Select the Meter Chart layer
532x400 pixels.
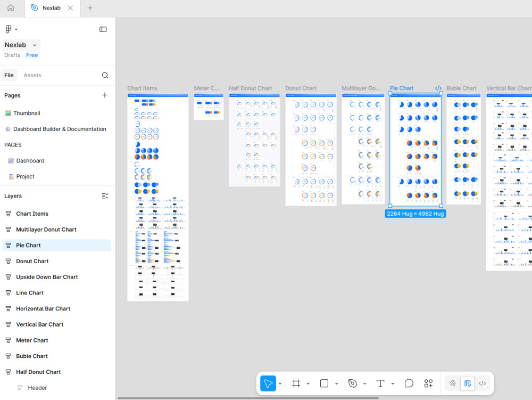56,340
